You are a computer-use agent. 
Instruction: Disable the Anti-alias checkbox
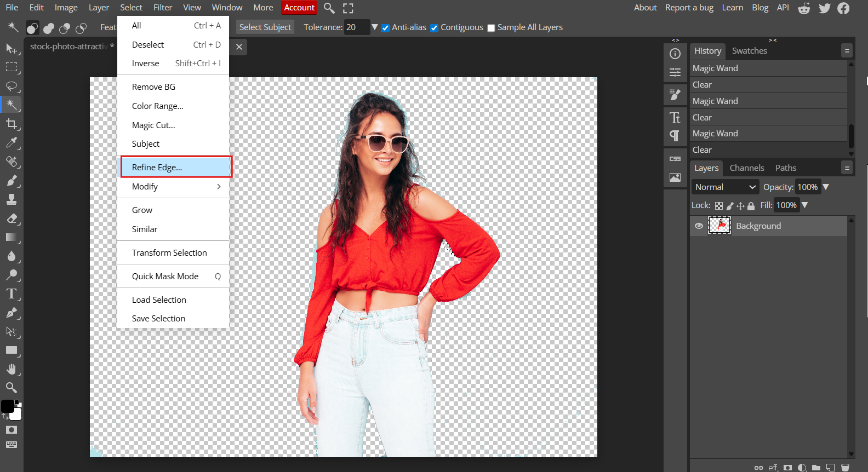pyautogui.click(x=386, y=28)
